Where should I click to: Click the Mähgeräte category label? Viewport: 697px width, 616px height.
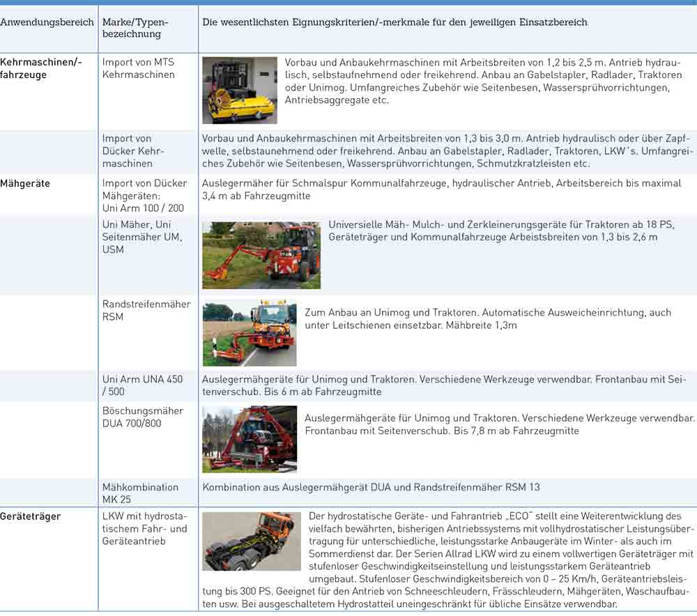[x=25, y=183]
